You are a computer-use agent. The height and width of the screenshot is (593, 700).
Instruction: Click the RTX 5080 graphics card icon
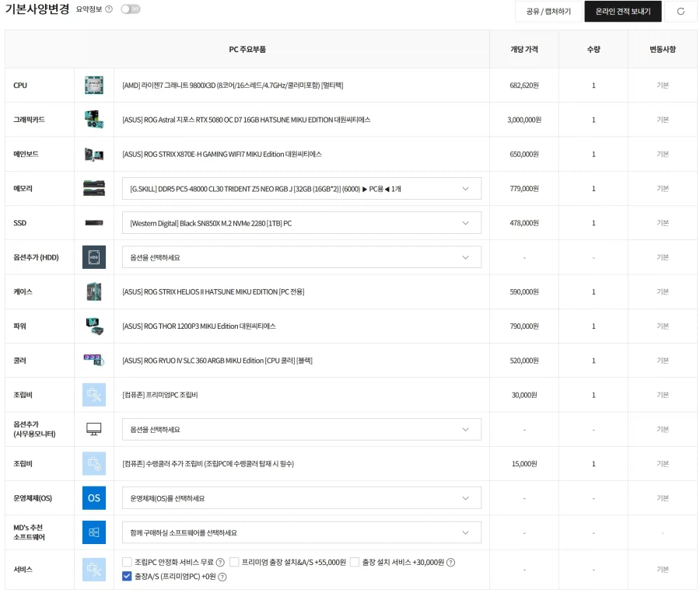94,119
